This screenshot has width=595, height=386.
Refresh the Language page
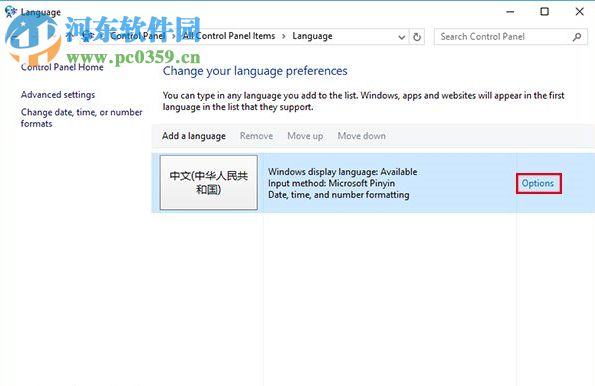click(x=417, y=37)
